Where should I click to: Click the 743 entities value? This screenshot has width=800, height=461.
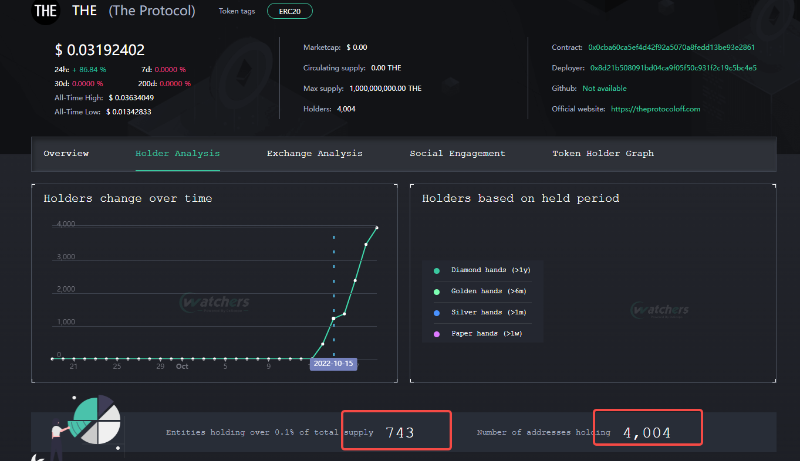[x=399, y=432]
